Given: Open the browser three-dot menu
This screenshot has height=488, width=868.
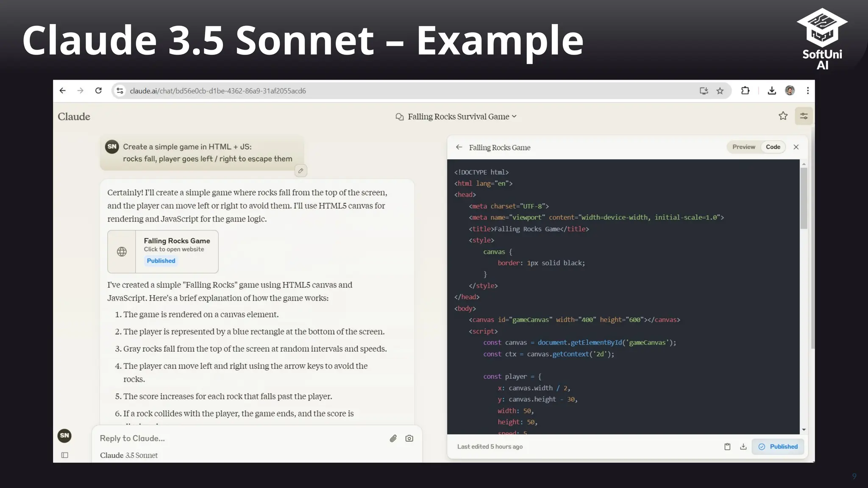Looking at the screenshot, I should 808,91.
